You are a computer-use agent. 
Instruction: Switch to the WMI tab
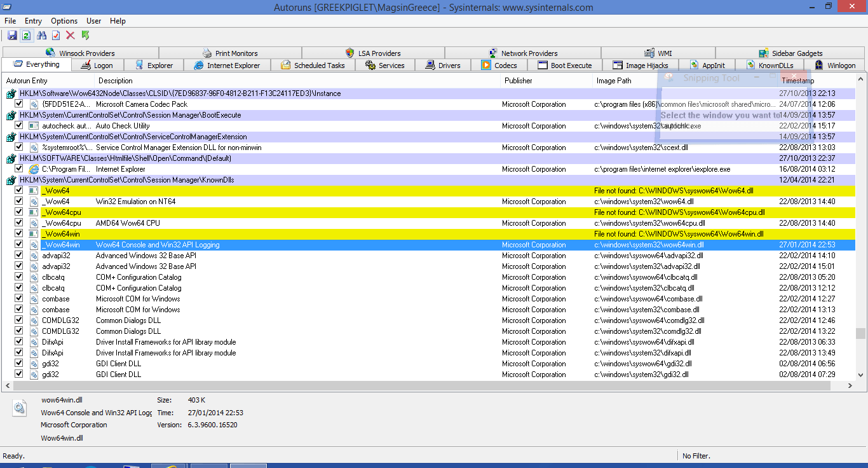[x=658, y=53]
